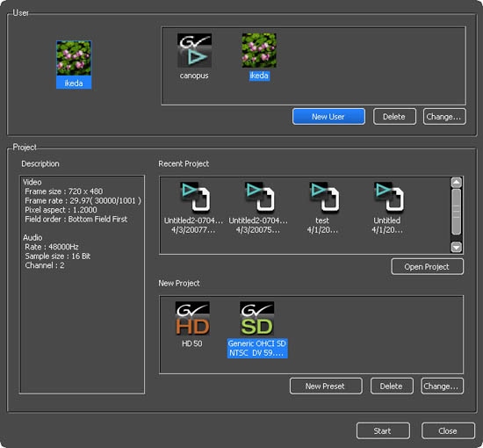This screenshot has width=483, height=448.
Task: Delete the selected project preset
Action: click(x=392, y=386)
